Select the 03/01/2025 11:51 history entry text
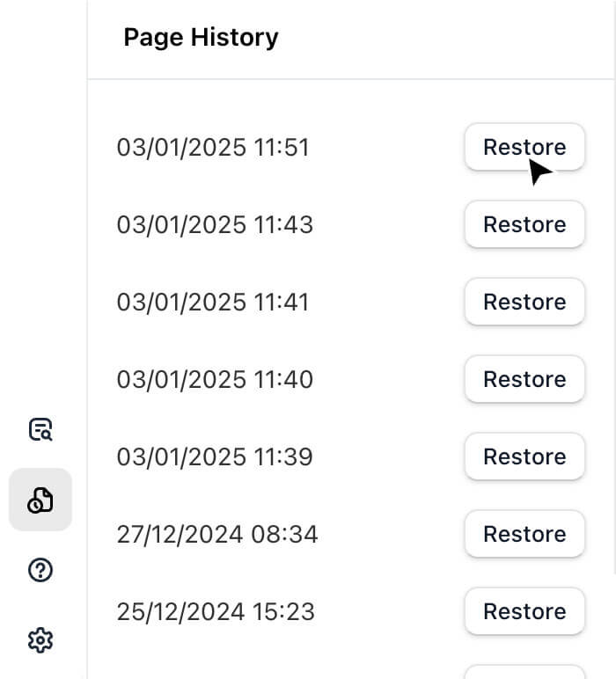This screenshot has height=679, width=616. 213,147
